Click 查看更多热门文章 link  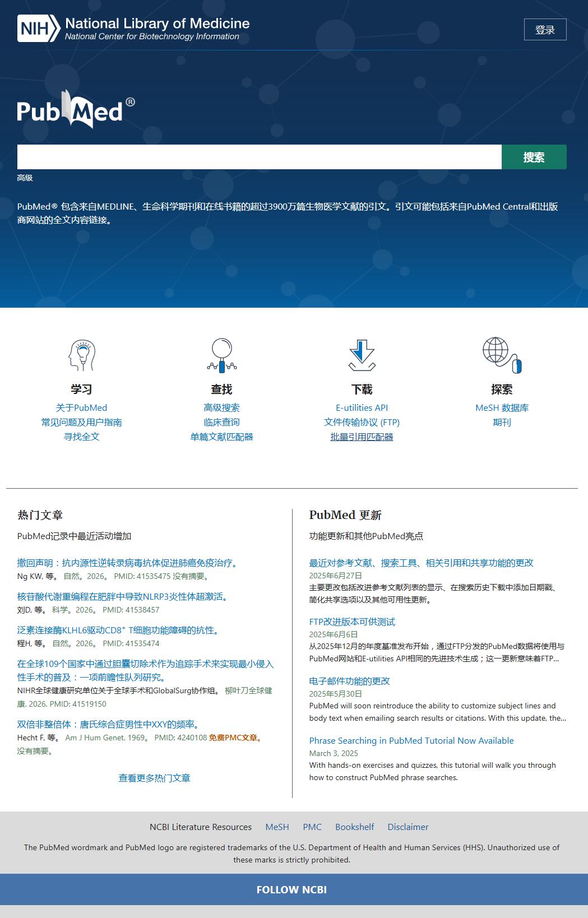click(154, 778)
